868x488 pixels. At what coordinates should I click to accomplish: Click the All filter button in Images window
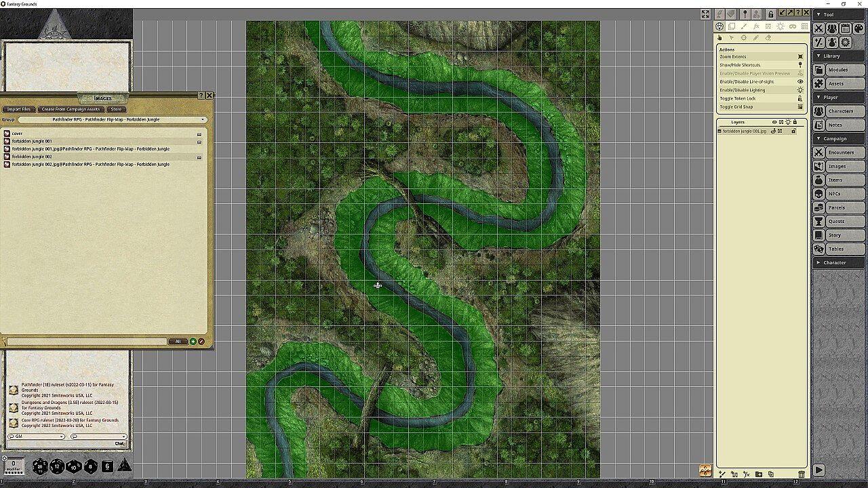pyautogui.click(x=178, y=342)
